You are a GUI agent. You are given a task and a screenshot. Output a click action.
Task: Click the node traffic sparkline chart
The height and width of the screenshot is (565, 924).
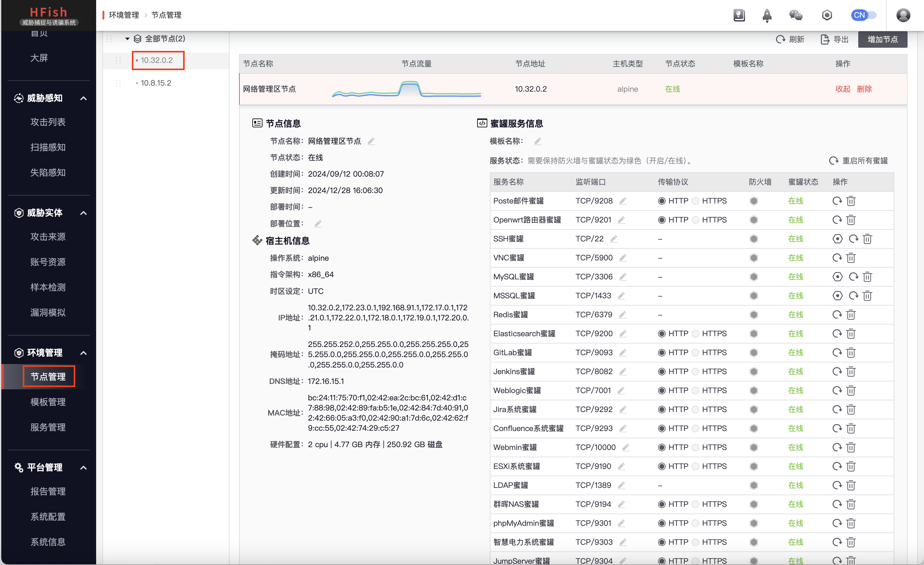tap(406, 89)
